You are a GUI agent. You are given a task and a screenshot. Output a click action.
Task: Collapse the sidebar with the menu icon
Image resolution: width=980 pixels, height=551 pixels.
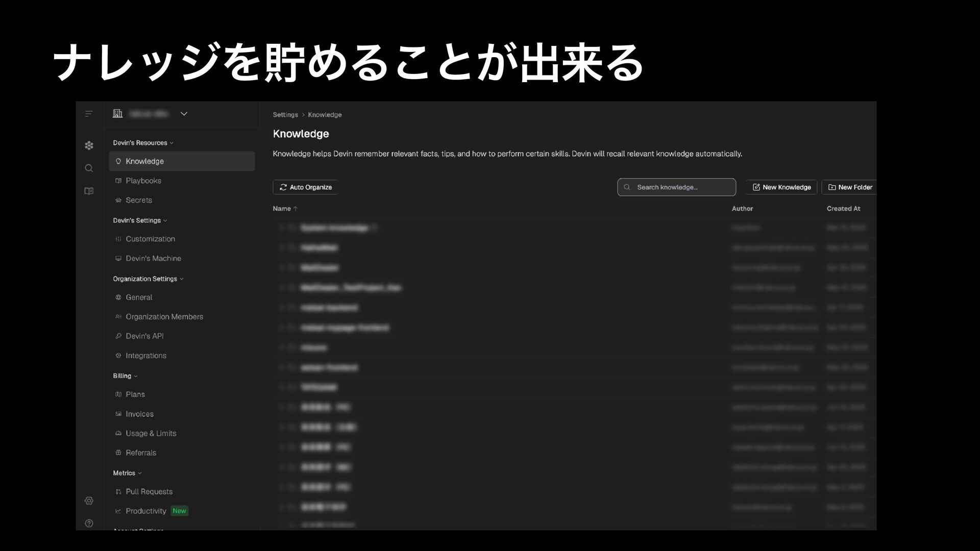89,114
